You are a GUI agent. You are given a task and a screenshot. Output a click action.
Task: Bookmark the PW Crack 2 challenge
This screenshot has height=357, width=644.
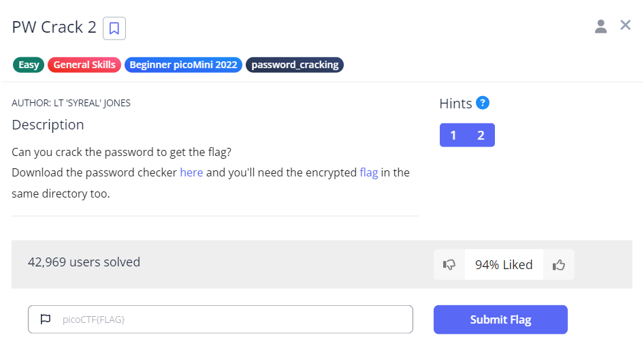[114, 28]
